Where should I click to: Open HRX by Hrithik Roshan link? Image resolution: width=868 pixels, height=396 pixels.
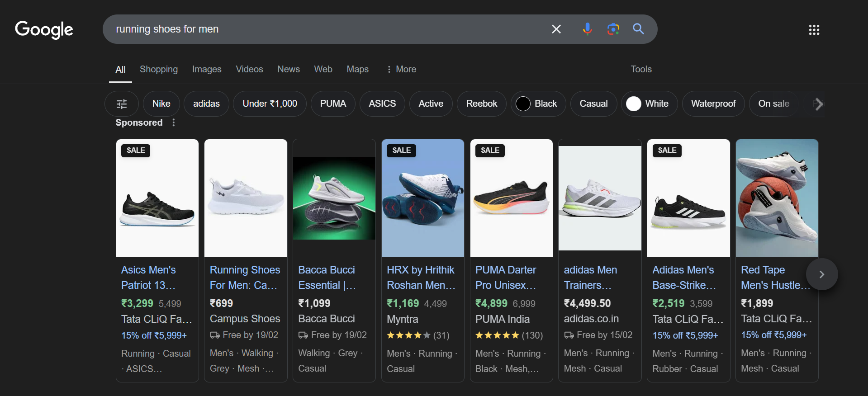click(421, 278)
